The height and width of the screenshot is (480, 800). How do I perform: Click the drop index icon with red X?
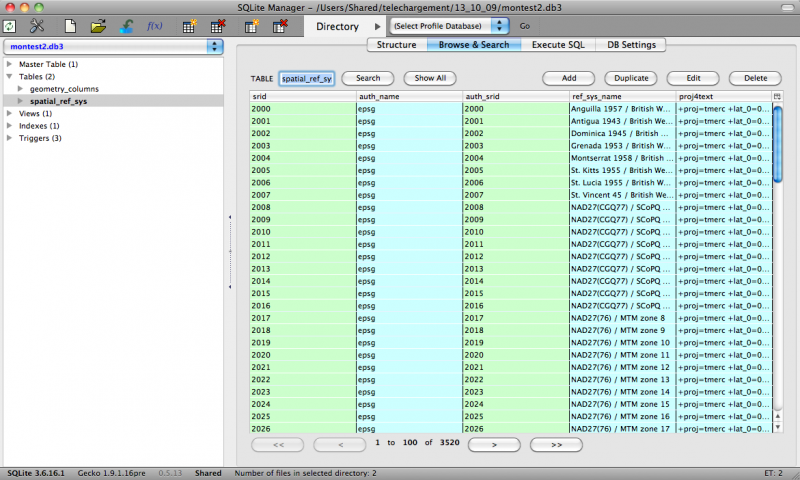280,26
